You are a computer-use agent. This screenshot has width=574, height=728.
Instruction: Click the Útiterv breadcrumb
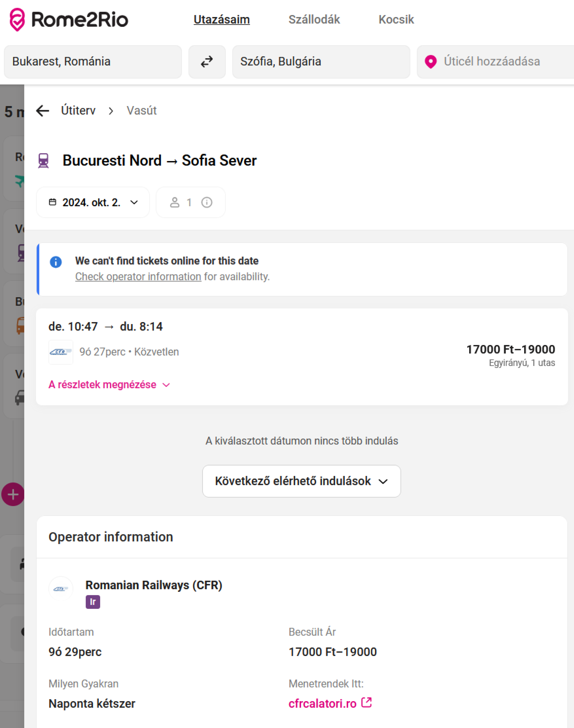click(x=78, y=111)
